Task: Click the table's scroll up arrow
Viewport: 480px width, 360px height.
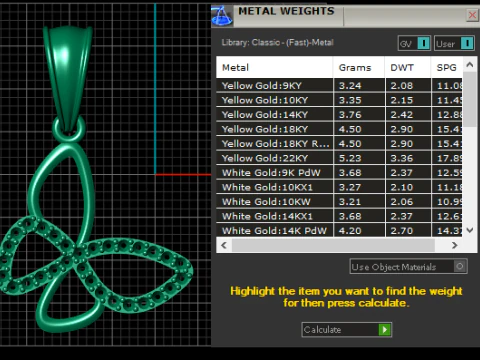Action: [x=470, y=65]
